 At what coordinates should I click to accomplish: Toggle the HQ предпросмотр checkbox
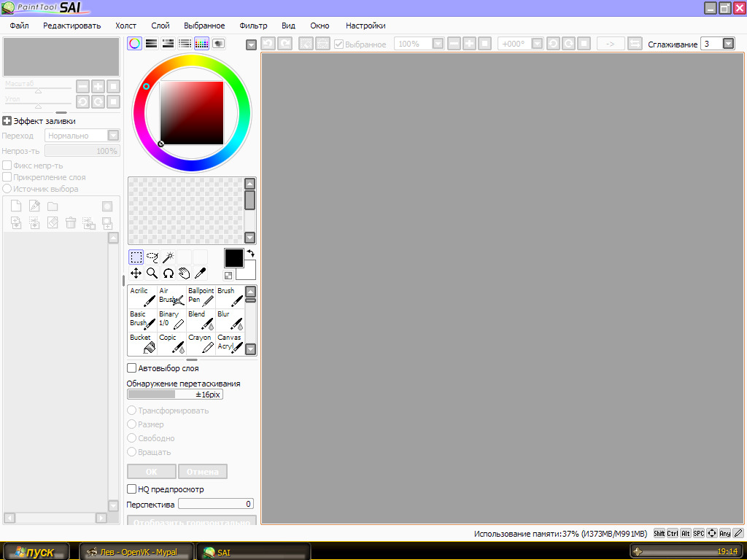click(132, 489)
